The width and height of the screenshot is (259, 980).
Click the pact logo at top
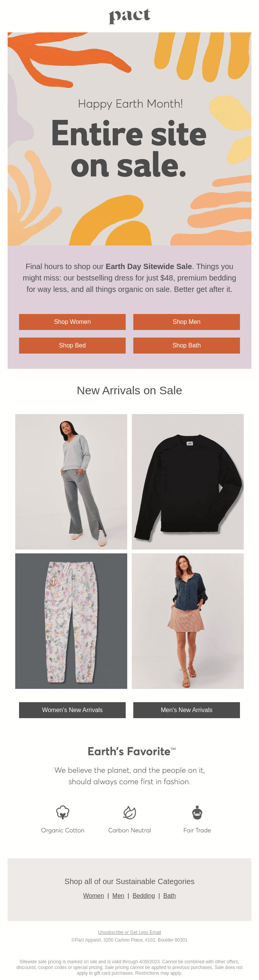pyautogui.click(x=129, y=16)
